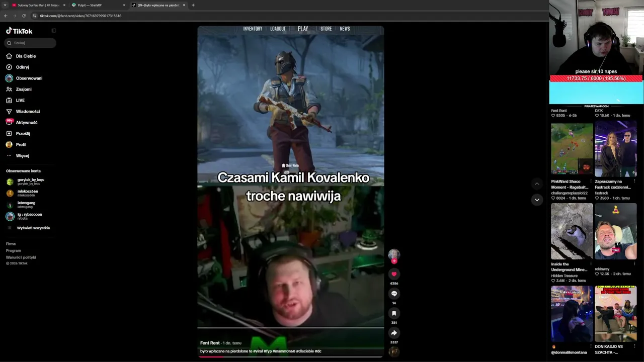Select the active TikTok video tab

tap(158, 5)
